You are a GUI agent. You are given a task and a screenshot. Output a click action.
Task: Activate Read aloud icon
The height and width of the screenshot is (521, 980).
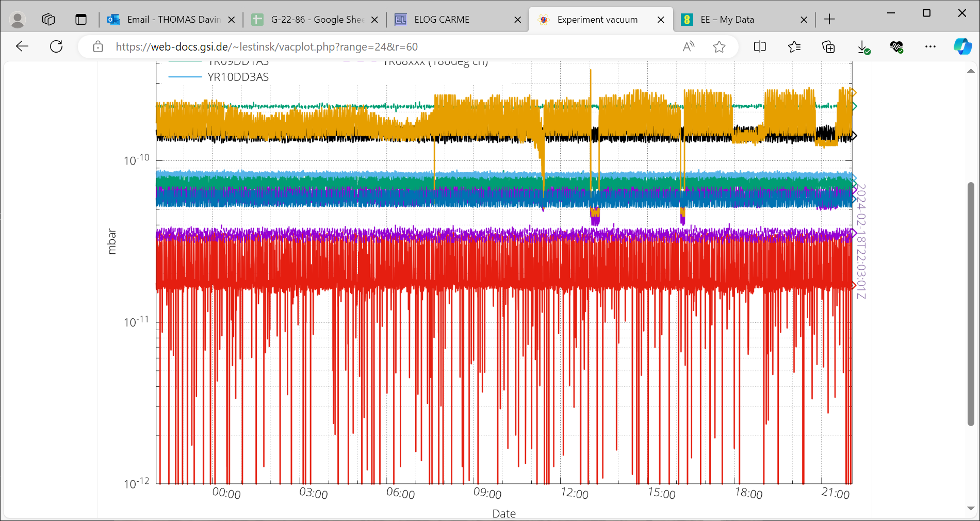pyautogui.click(x=689, y=47)
